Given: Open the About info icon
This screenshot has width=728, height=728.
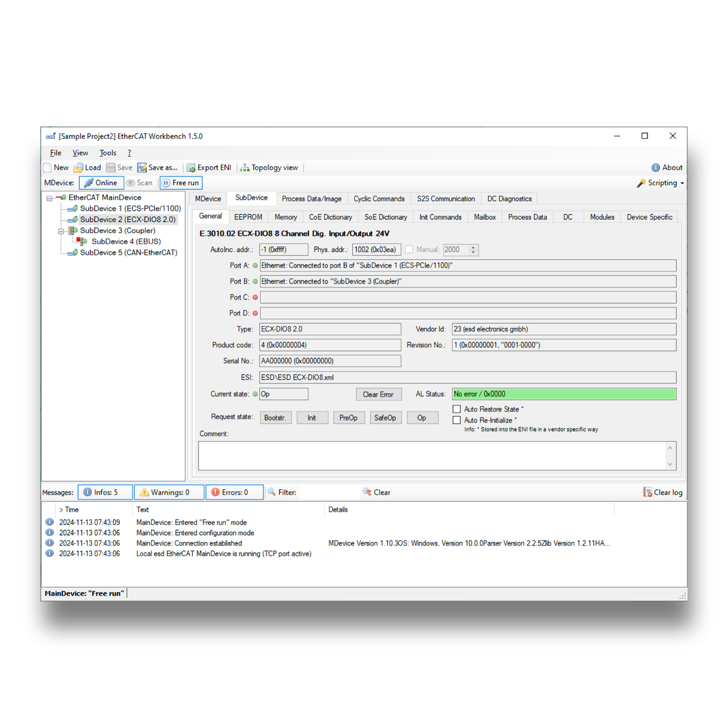Looking at the screenshot, I should tap(655, 168).
